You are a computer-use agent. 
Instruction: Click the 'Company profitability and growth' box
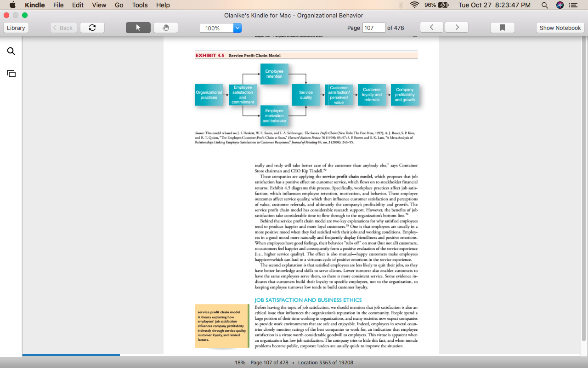405,95
